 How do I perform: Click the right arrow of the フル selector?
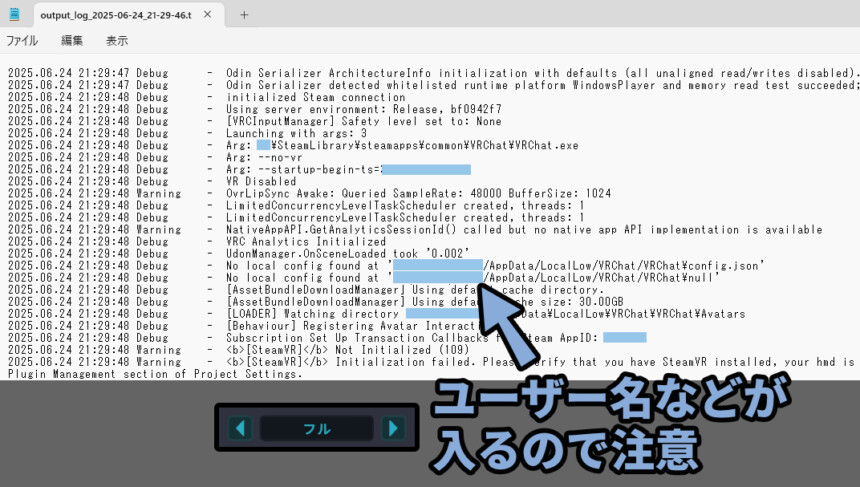tap(393, 428)
